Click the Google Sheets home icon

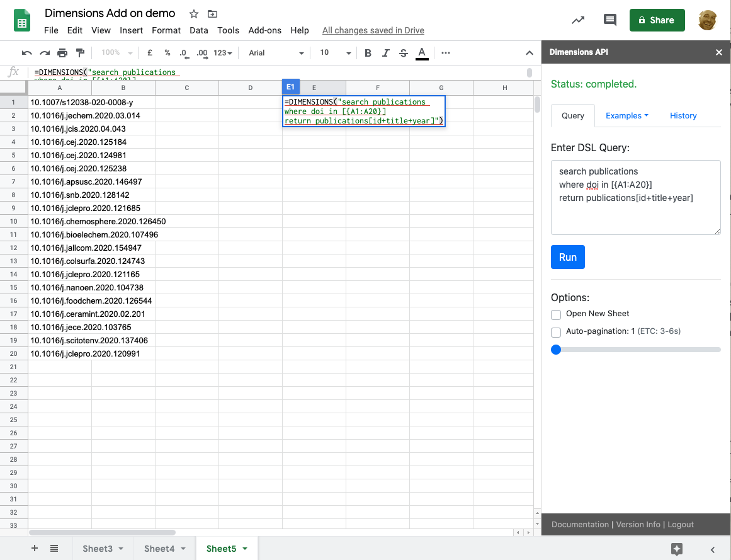click(22, 21)
